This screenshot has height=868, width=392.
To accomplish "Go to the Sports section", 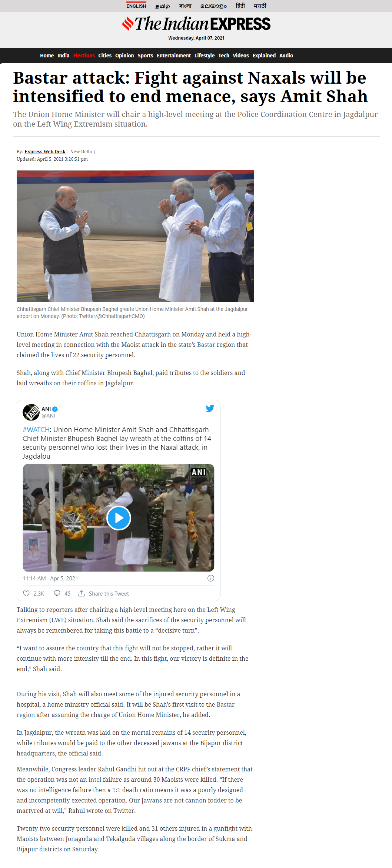I will point(145,56).
